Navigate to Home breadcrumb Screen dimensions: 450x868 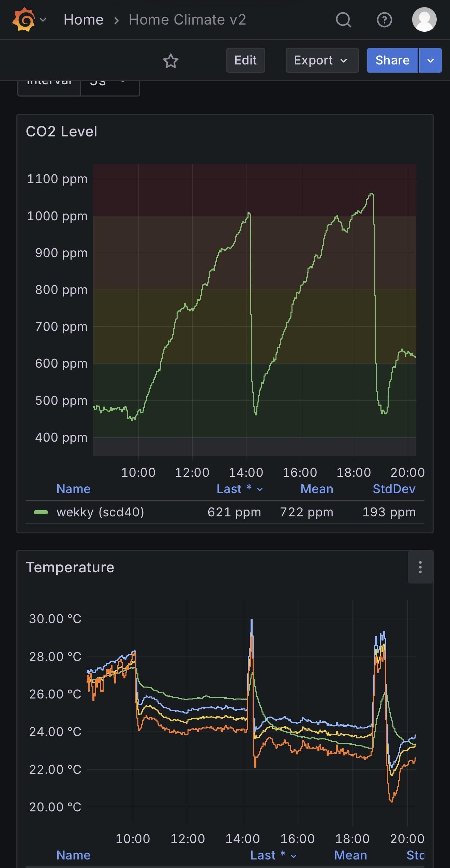(x=84, y=20)
